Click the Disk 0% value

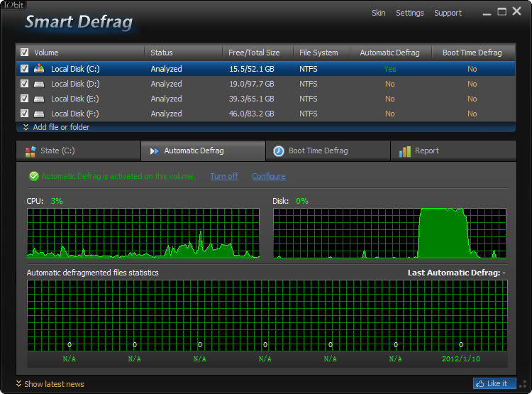pyautogui.click(x=302, y=201)
